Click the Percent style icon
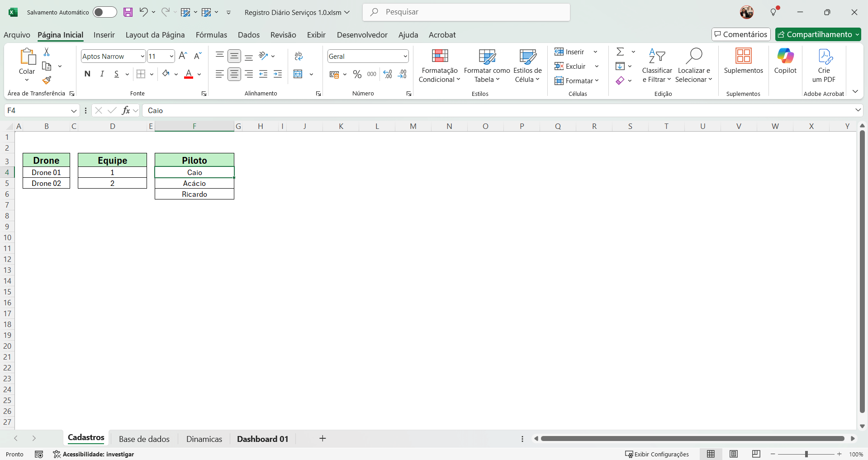 (x=357, y=74)
